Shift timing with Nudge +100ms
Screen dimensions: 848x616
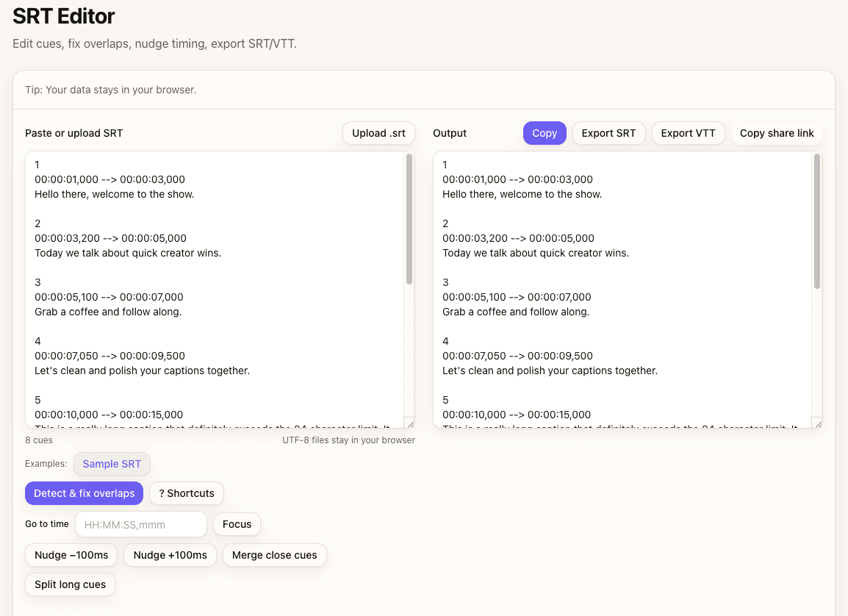coord(170,555)
